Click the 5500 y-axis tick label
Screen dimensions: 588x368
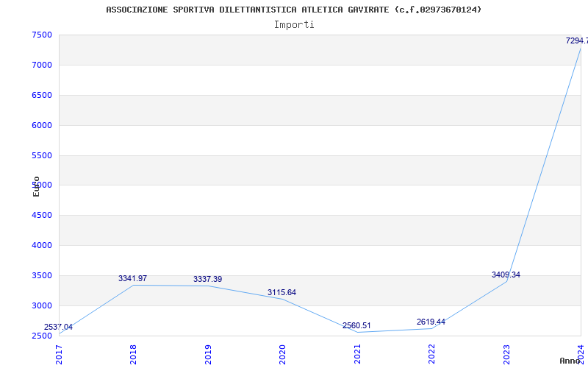tap(42, 155)
